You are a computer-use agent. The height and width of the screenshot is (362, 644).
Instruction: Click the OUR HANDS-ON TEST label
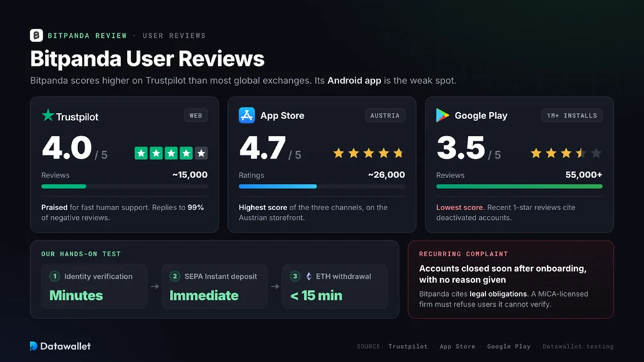81,254
